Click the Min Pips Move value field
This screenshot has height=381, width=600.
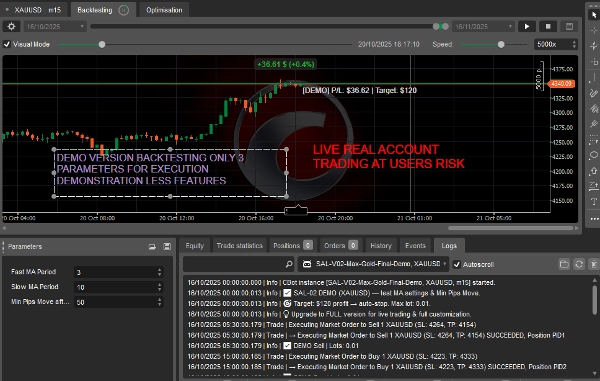pos(119,302)
